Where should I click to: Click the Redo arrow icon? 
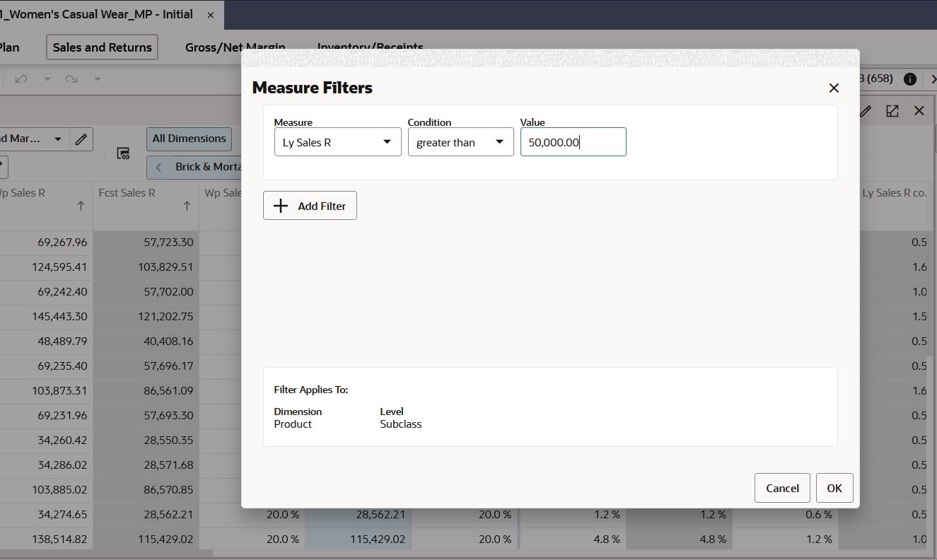tap(71, 78)
